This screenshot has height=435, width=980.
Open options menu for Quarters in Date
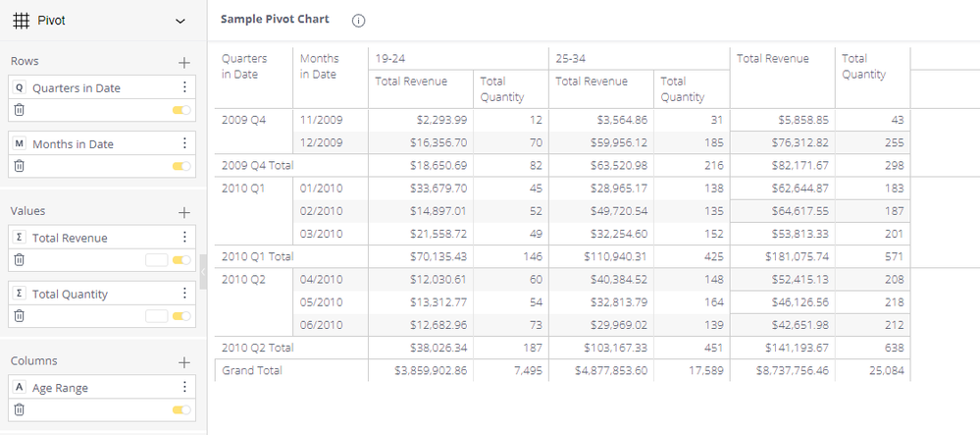[184, 87]
